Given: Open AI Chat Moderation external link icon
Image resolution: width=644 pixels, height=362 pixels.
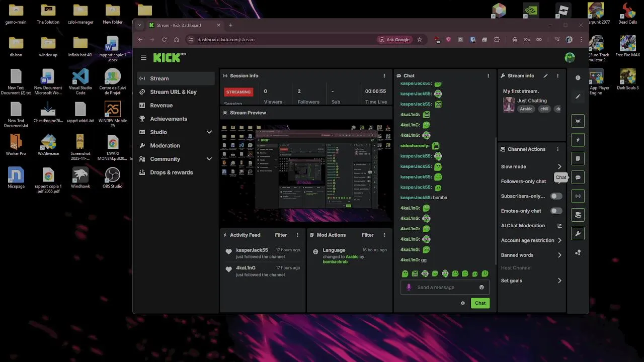Looking at the screenshot, I should [x=559, y=226].
